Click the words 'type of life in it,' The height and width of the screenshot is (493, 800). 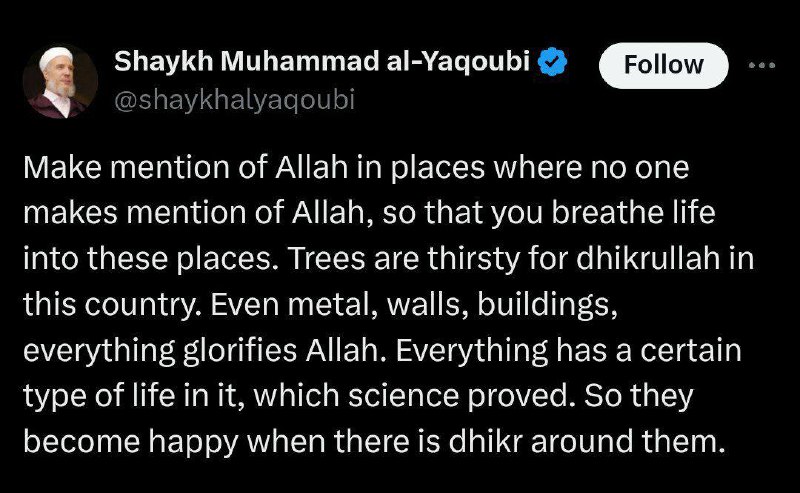(x=132, y=396)
